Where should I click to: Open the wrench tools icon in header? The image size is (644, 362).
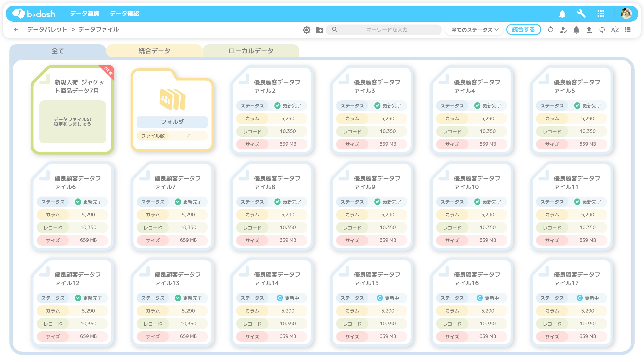click(581, 13)
